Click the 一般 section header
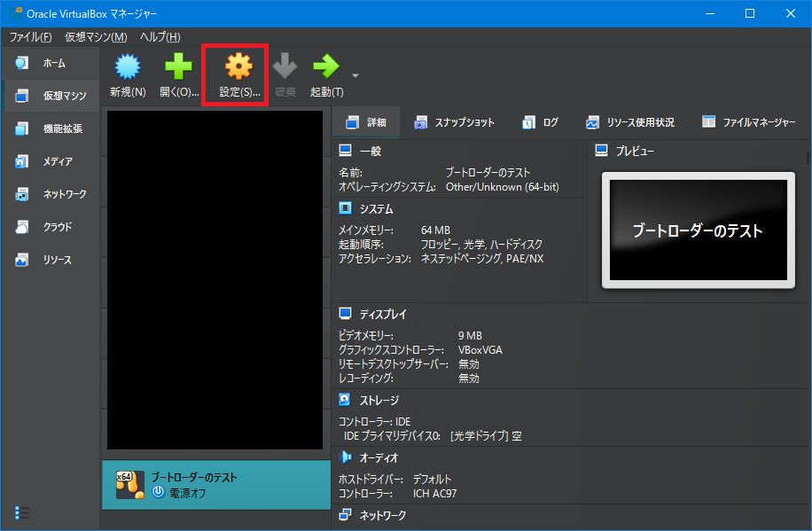This screenshot has width=812, height=531. point(371,152)
